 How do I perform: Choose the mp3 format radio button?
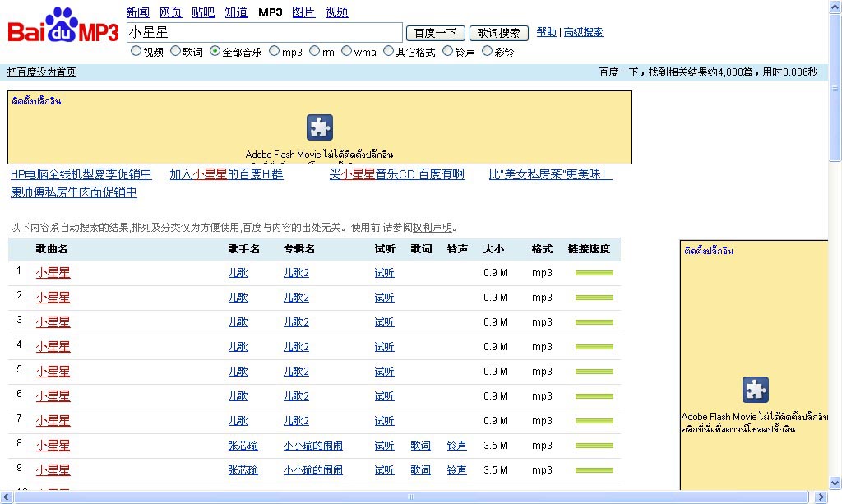pos(275,51)
